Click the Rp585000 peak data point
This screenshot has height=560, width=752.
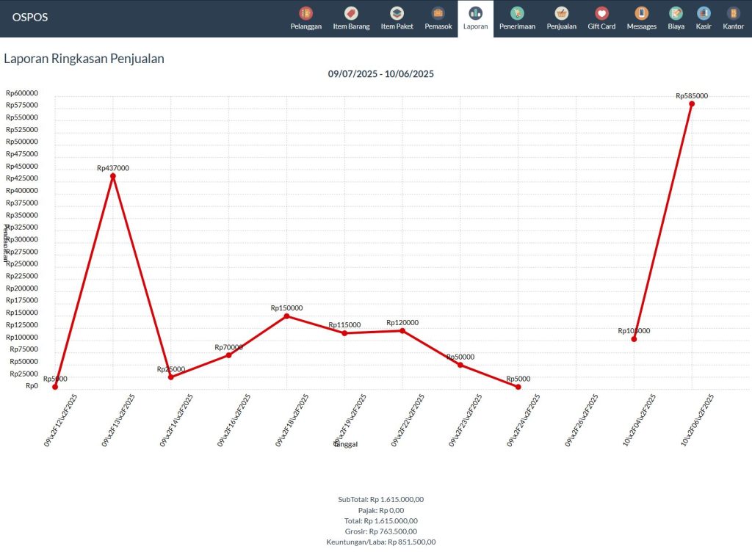coord(692,103)
